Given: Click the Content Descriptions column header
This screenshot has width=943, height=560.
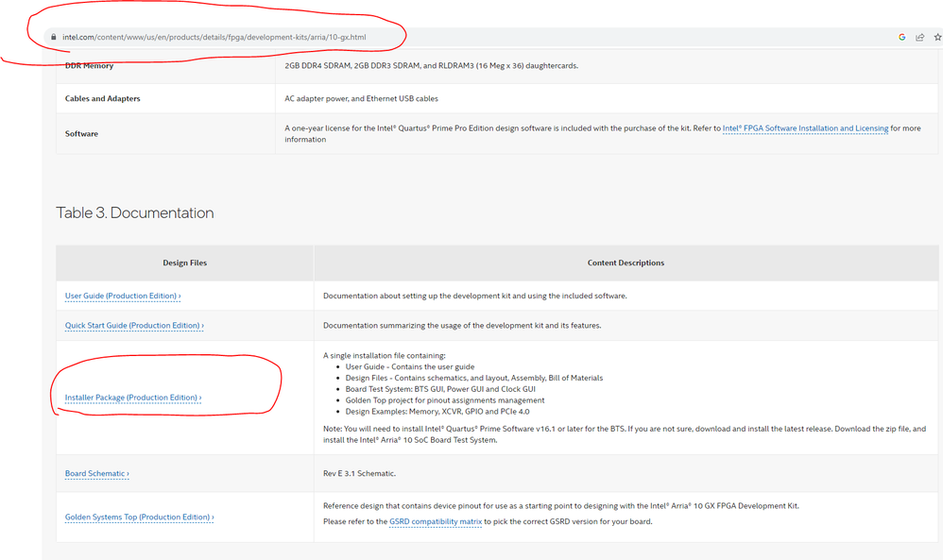Looking at the screenshot, I should point(626,263).
